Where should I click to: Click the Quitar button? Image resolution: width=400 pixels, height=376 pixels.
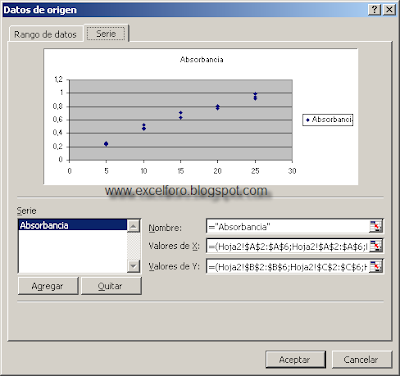(111, 286)
